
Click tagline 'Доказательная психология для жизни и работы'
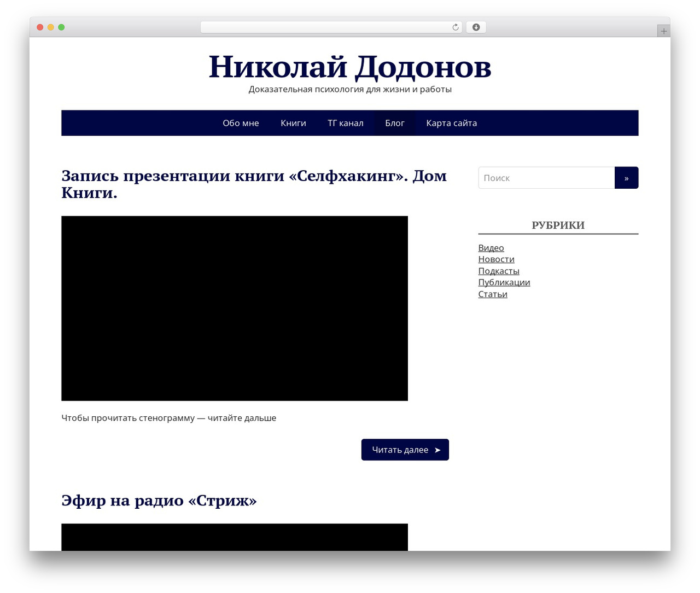pyautogui.click(x=350, y=89)
